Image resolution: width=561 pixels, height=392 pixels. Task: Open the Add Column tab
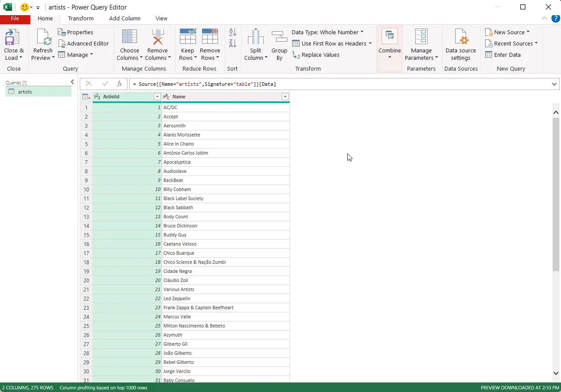click(x=125, y=18)
